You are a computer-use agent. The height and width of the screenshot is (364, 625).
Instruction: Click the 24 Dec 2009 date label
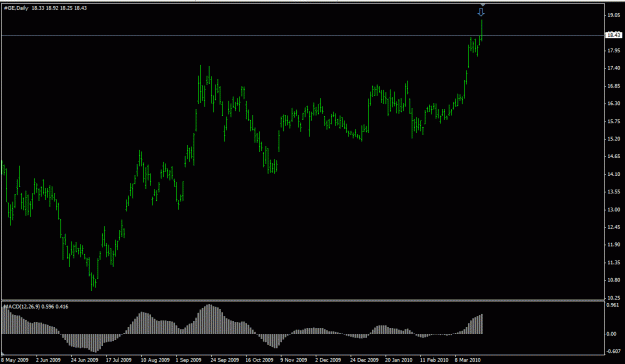365,360
